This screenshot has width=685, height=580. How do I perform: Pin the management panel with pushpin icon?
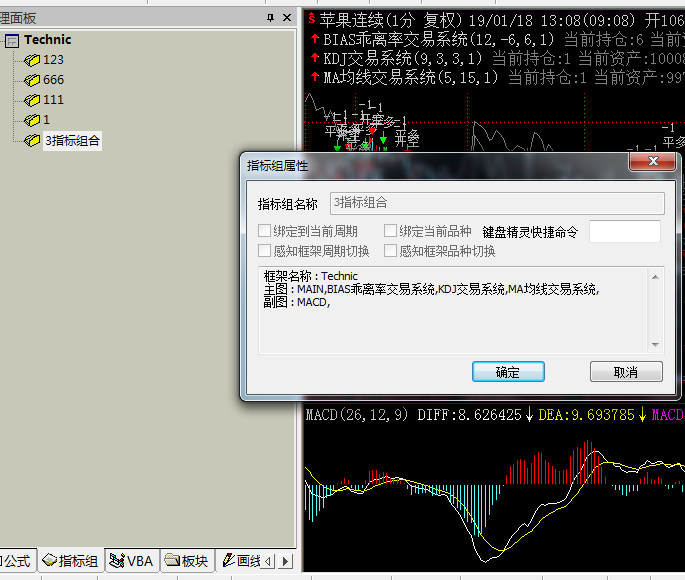tap(270, 17)
